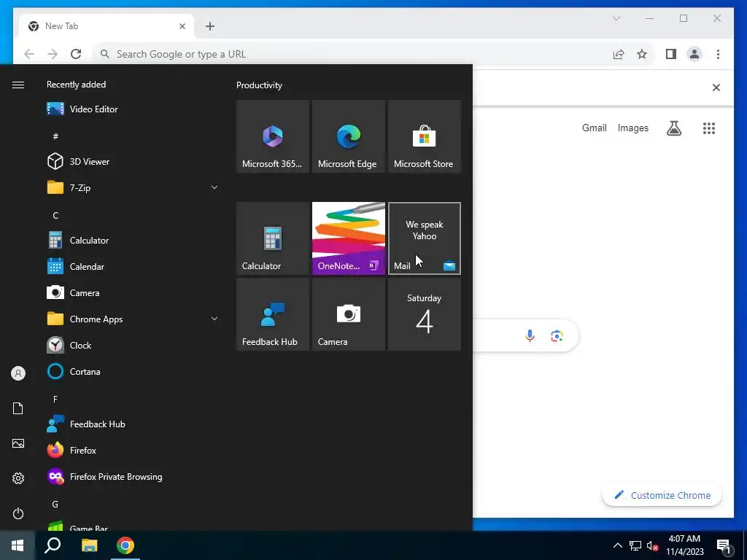Open the network tray icon
This screenshot has height=560, width=747.
click(635, 545)
